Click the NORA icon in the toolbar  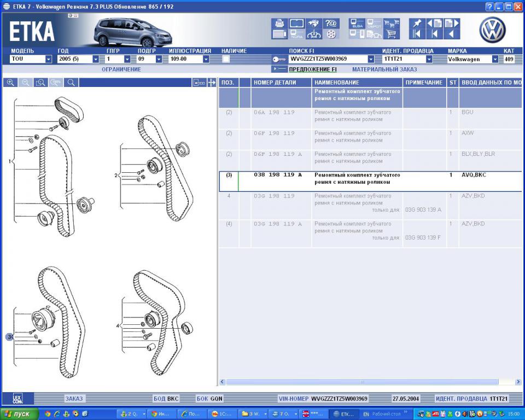pyautogui.click(x=296, y=34)
